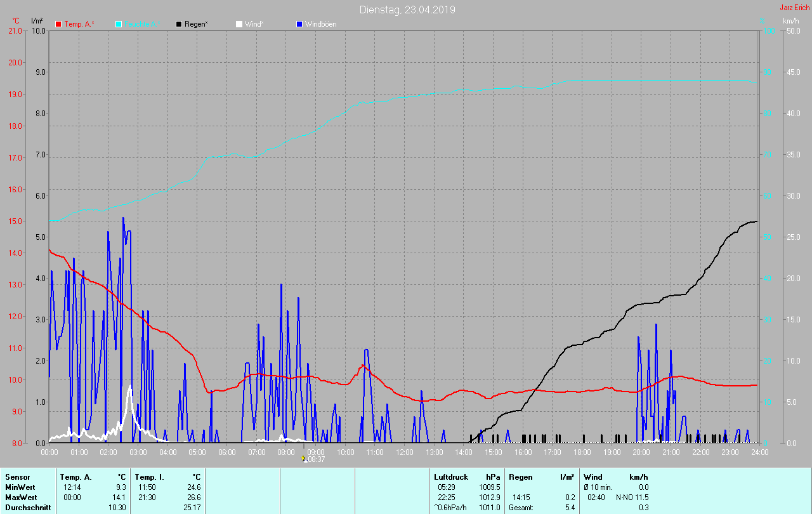Click the cyan Feuchte A. legend swatch
The height and width of the screenshot is (514, 812).
coord(119,24)
